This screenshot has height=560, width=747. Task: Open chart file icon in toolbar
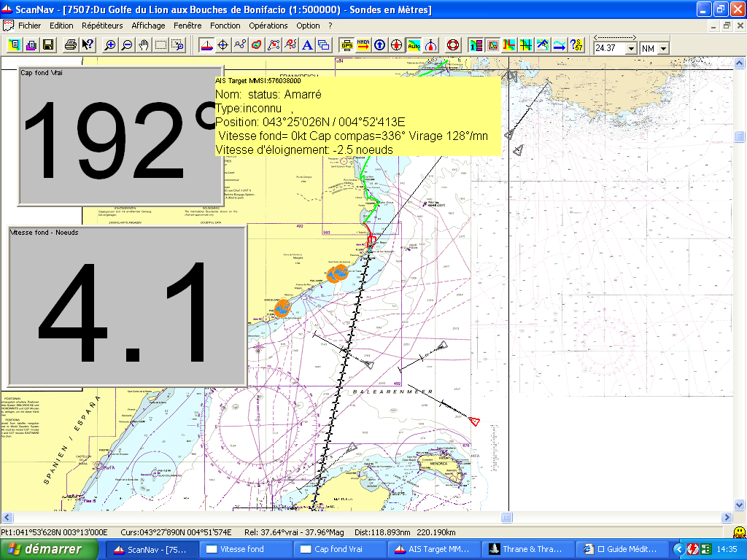tap(14, 45)
